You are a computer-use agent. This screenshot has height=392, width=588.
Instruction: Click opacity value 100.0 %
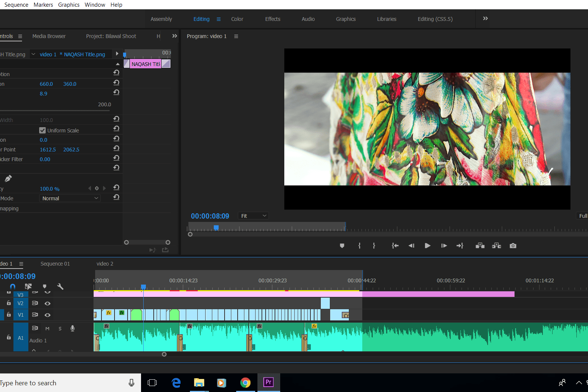coord(50,189)
